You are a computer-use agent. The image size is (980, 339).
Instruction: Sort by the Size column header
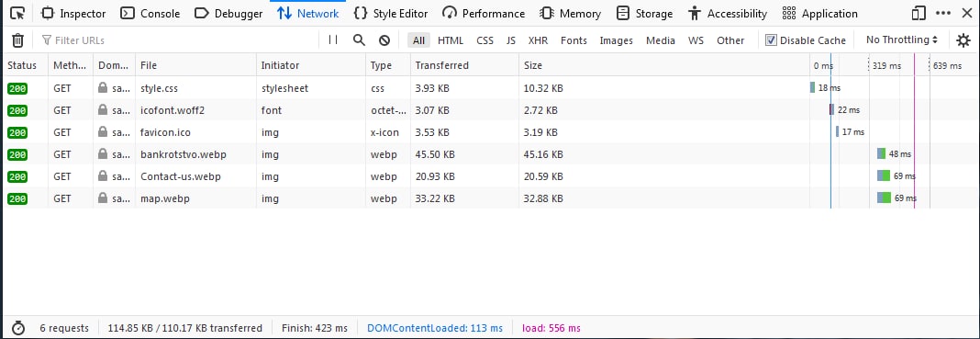click(x=663, y=65)
